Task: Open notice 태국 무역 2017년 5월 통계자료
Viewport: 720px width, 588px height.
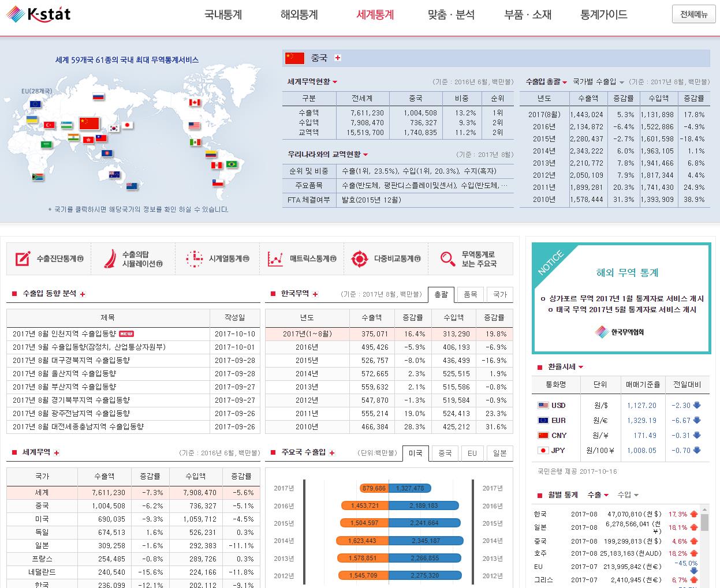Action: click(x=622, y=310)
